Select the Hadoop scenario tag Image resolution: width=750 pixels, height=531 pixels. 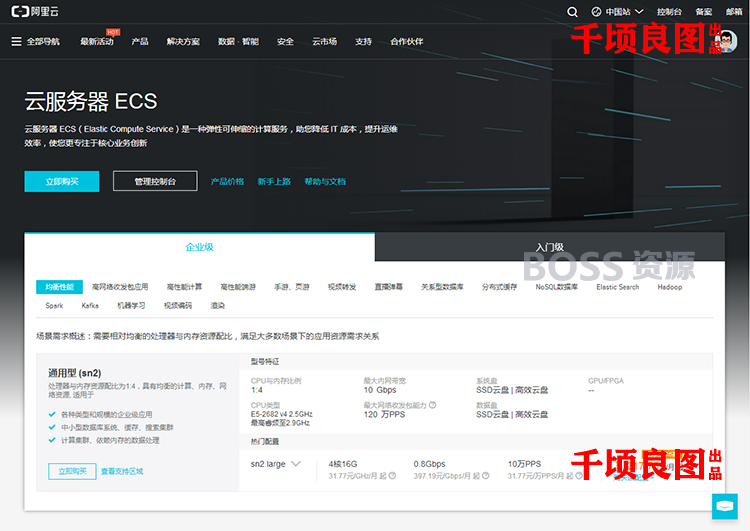(670, 287)
